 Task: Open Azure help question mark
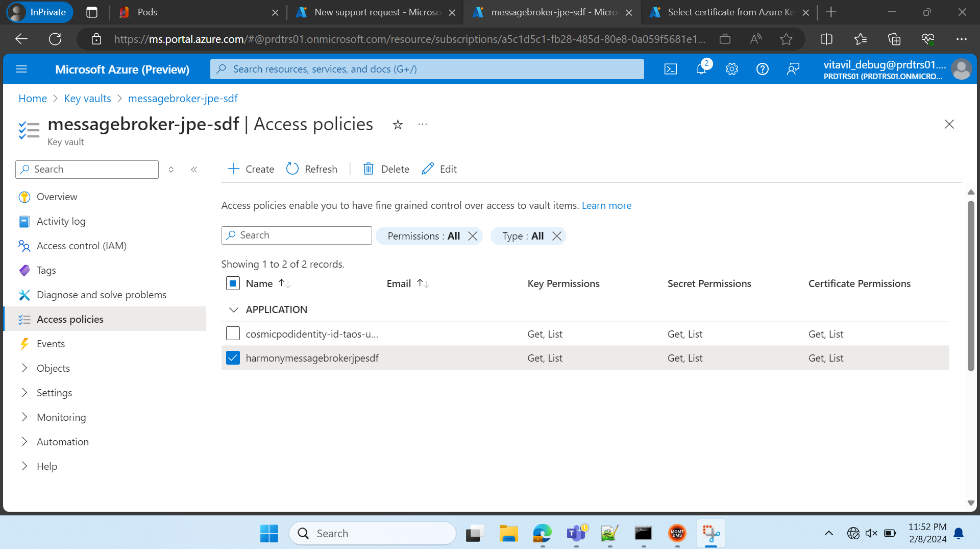click(763, 69)
